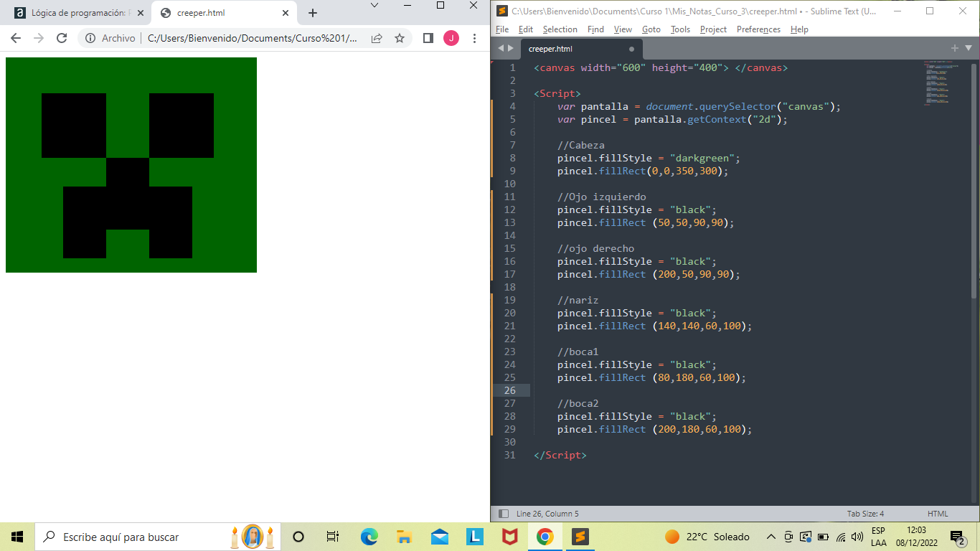Click the //Cabeza comment line
The width and height of the screenshot is (980, 551).
(x=581, y=145)
